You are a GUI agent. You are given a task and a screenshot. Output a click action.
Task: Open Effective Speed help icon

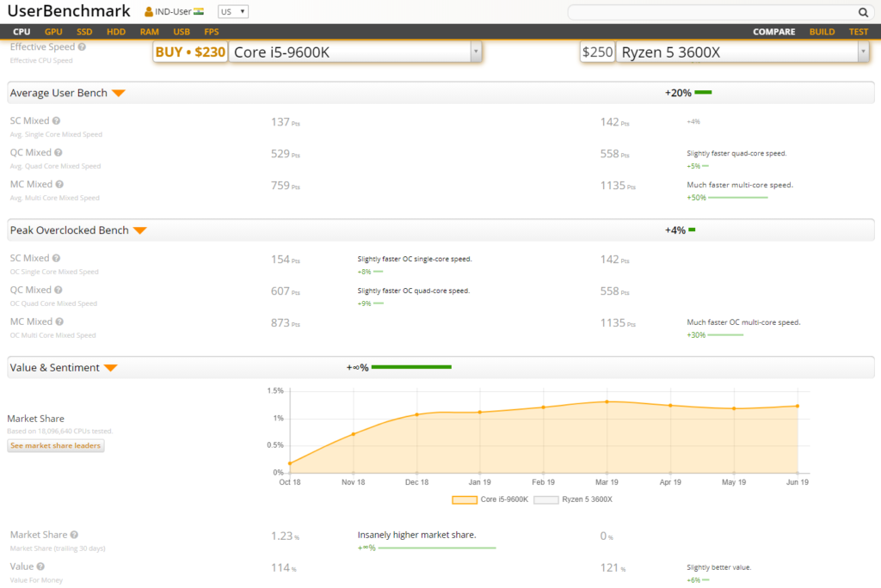(82, 47)
